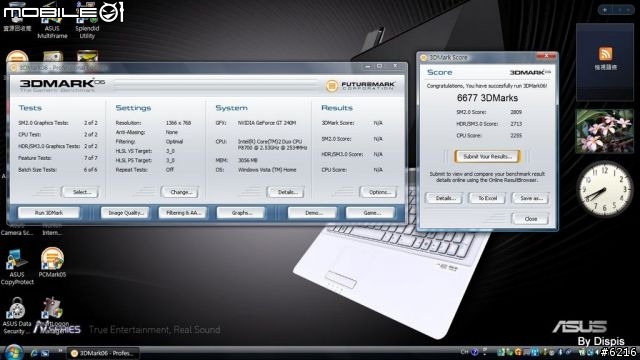This screenshot has height=360, width=640.
Task: Expand the quick launch overflow chevron
Action: click(60, 351)
